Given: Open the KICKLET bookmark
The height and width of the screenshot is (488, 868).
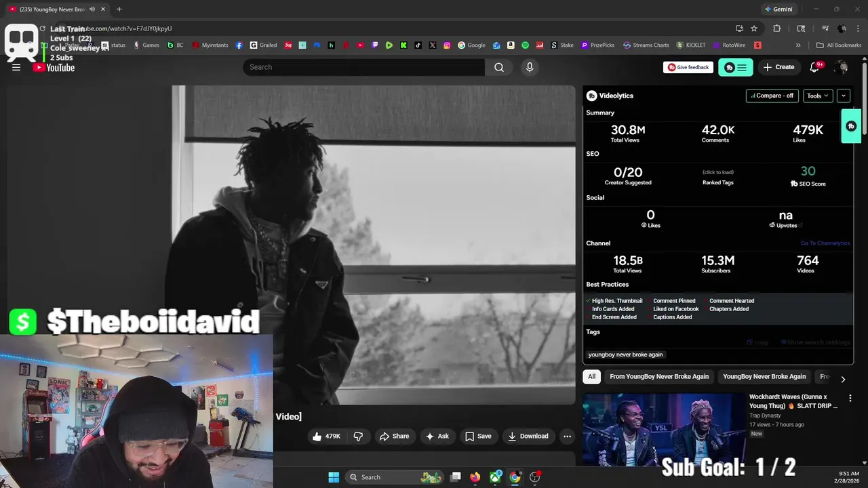Looking at the screenshot, I should 691,45.
